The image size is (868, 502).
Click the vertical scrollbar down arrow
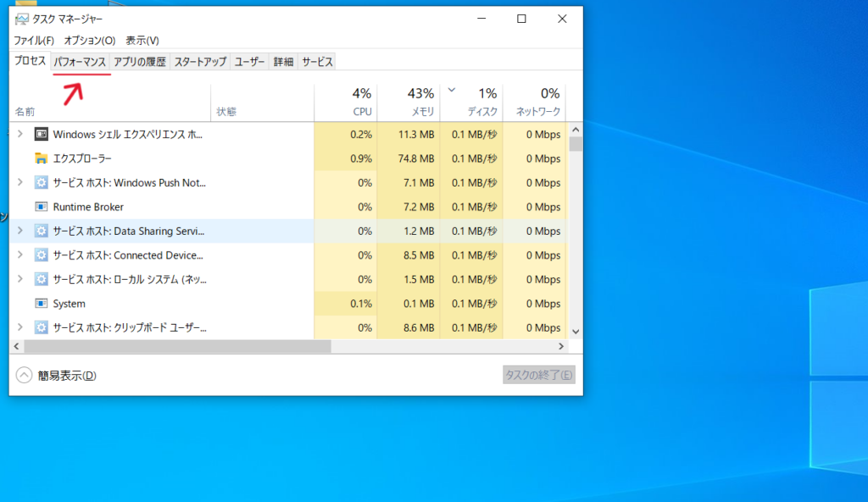(x=576, y=332)
